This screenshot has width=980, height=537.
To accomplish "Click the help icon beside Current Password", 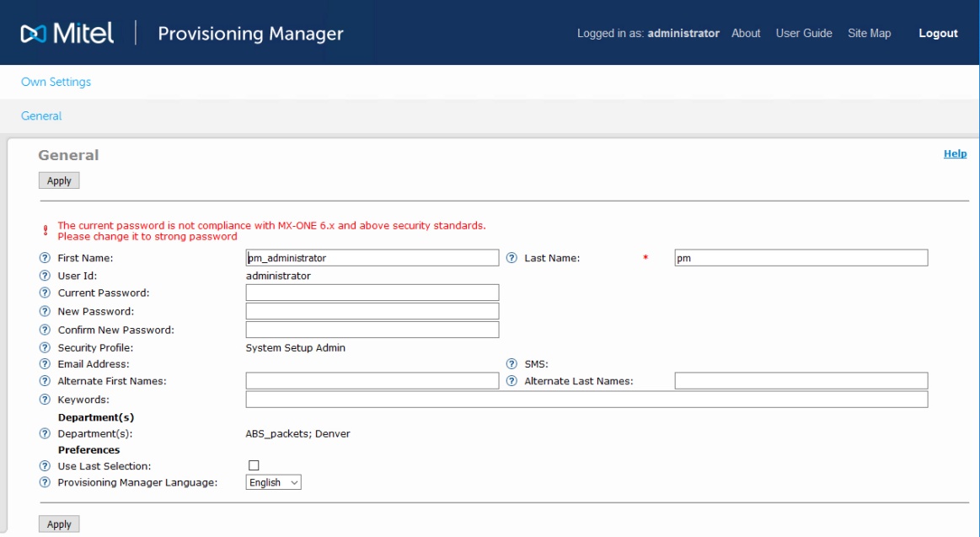I will [x=45, y=293].
